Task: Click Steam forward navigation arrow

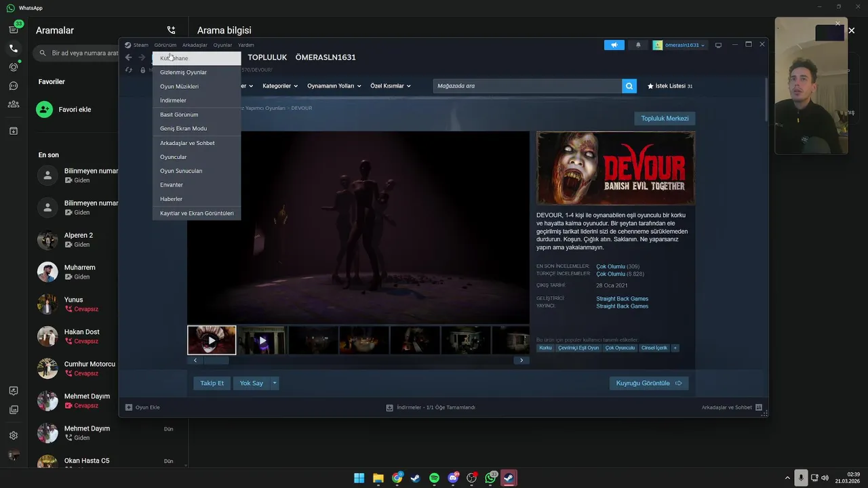Action: coord(142,58)
